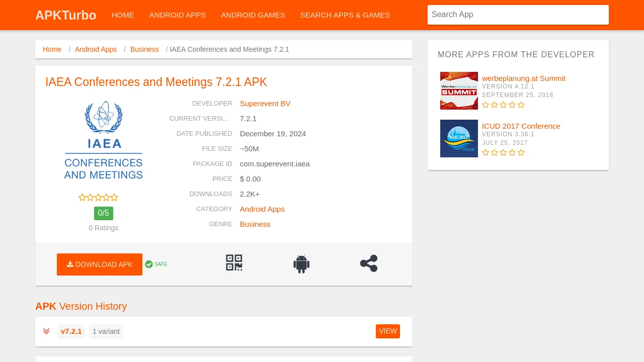The image size is (644, 362).
Task: Click the Android Apps breadcrumb link
Action: [96, 49]
